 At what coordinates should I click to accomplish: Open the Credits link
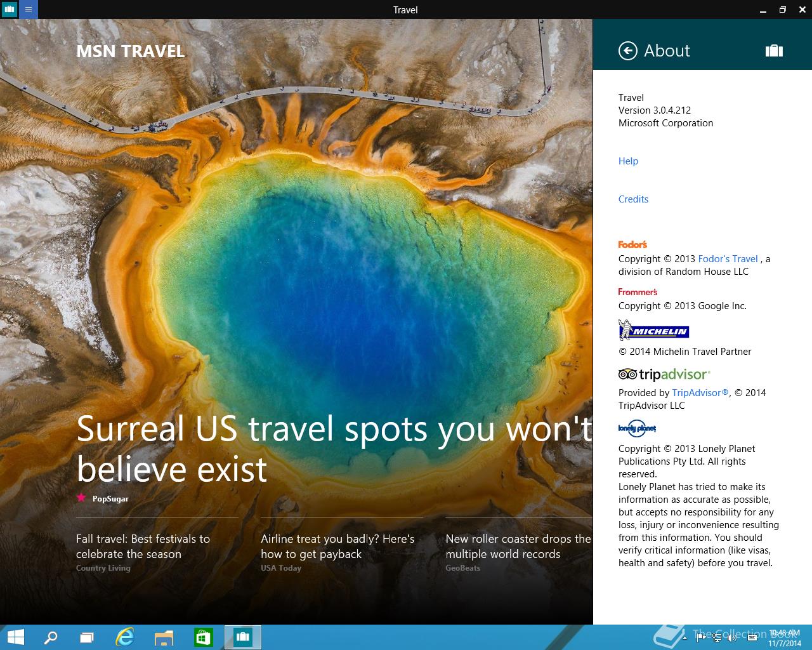pyautogui.click(x=633, y=199)
